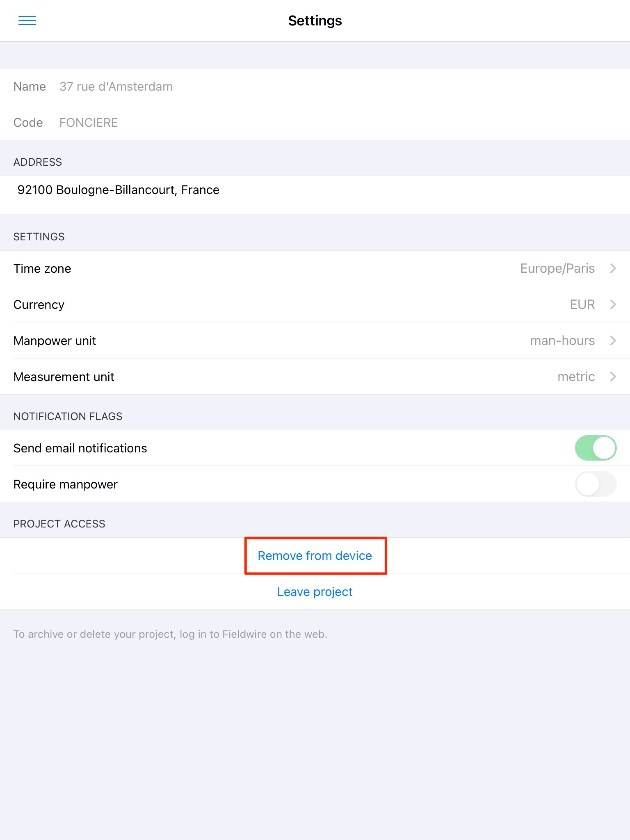Select the EUR currency value

pos(582,305)
